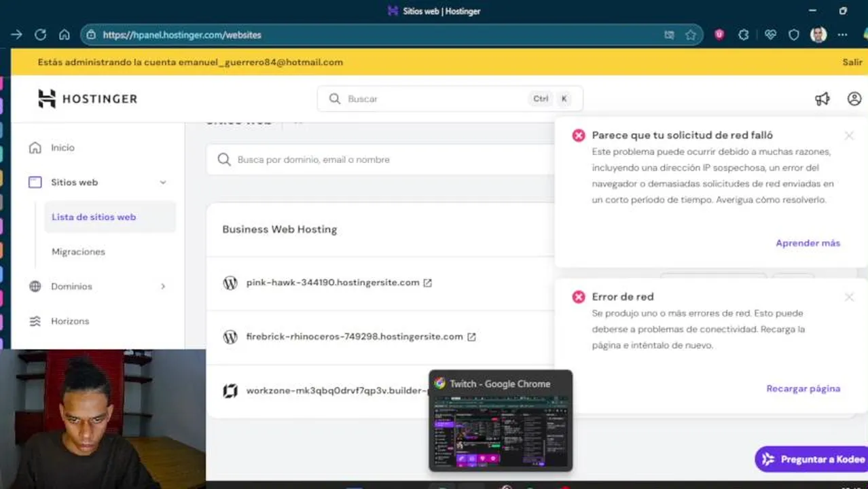Click the browser forward arrow
This screenshot has width=868, height=489.
point(17,35)
